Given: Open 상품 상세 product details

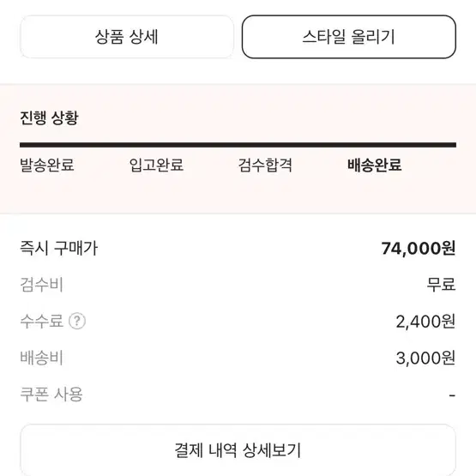Looking at the screenshot, I should pos(127,37).
